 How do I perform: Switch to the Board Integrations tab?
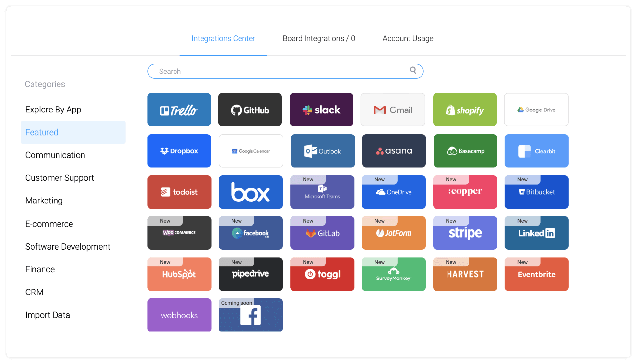tap(319, 38)
